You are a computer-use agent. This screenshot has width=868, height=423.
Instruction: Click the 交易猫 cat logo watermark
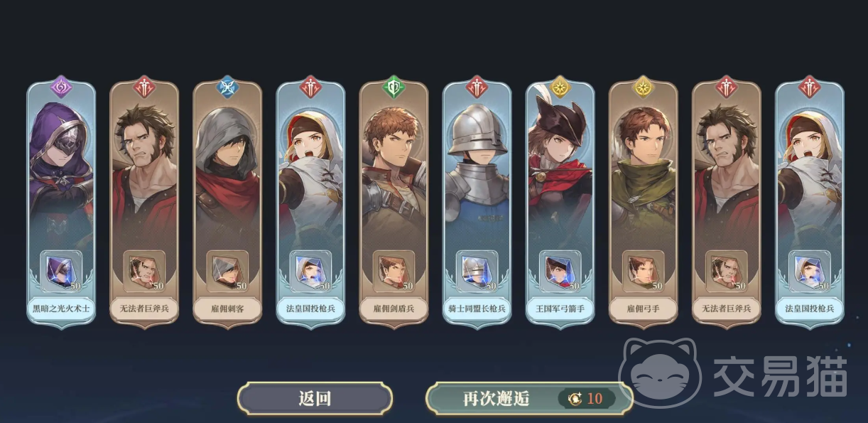click(660, 373)
